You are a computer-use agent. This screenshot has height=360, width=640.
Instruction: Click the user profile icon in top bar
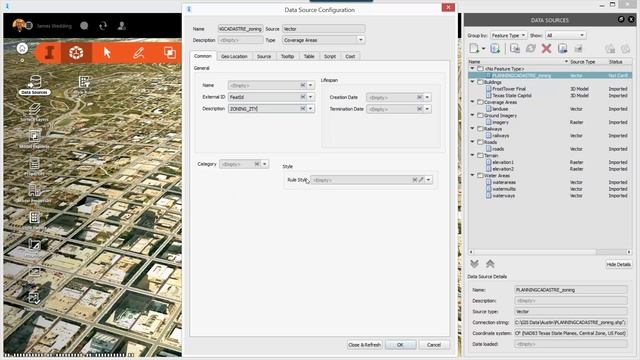122,26
